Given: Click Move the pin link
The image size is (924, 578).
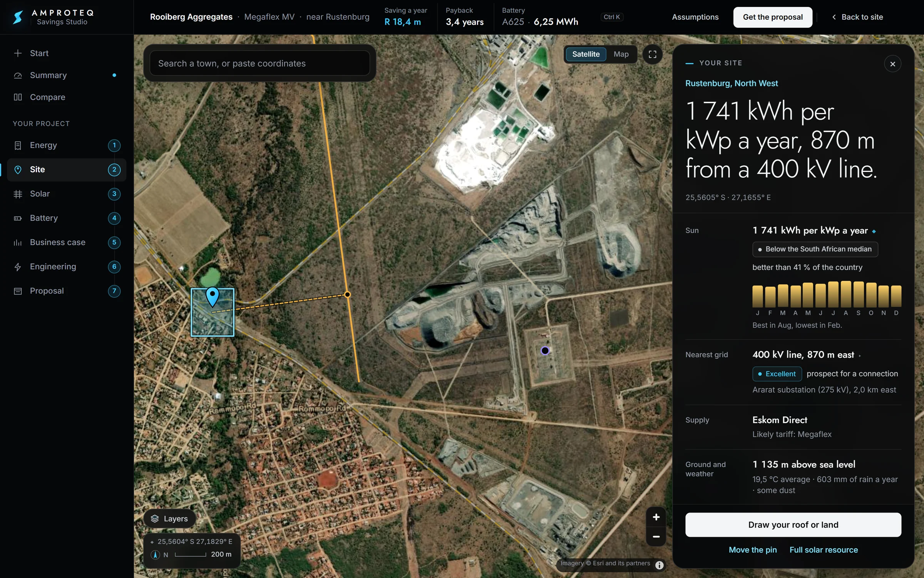Looking at the screenshot, I should pos(752,550).
